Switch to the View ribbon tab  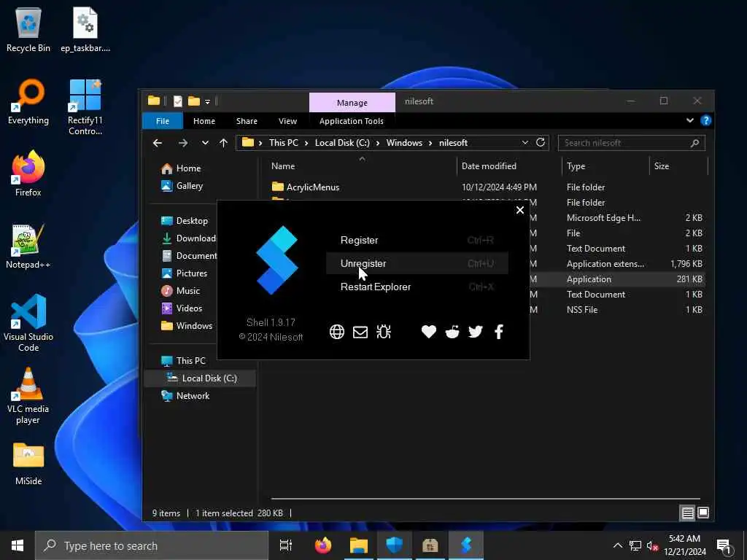(x=287, y=121)
